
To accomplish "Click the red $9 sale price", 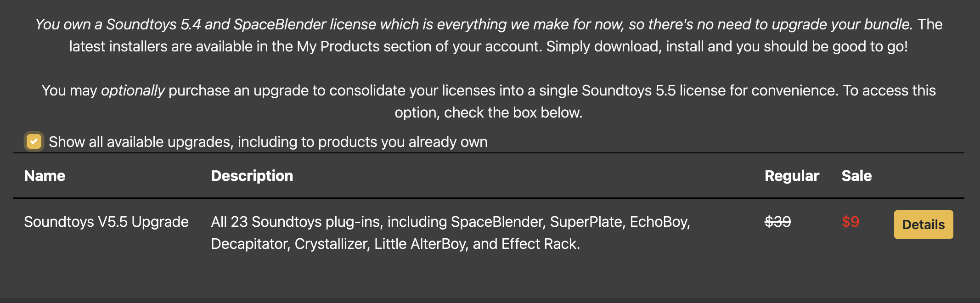I will click(x=850, y=222).
